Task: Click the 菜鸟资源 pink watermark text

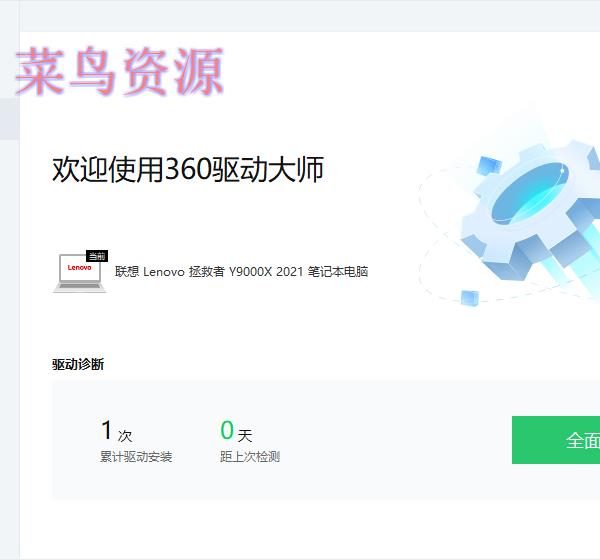Action: (120, 71)
